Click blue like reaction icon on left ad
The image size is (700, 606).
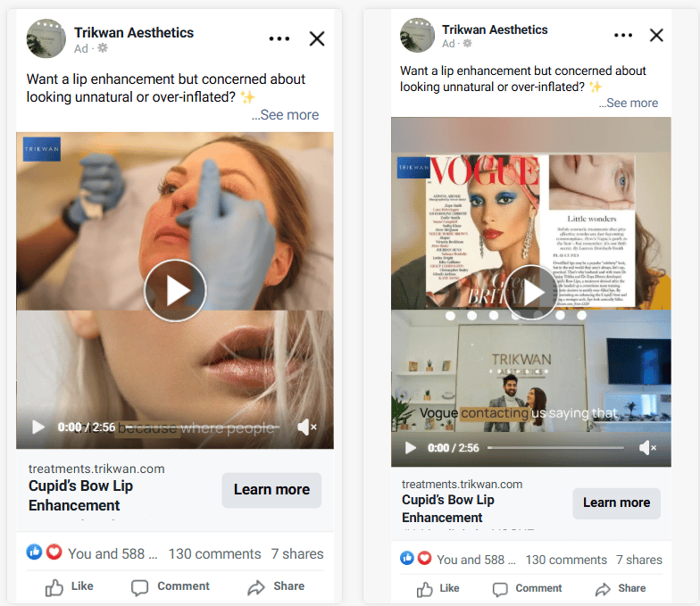click(34, 552)
